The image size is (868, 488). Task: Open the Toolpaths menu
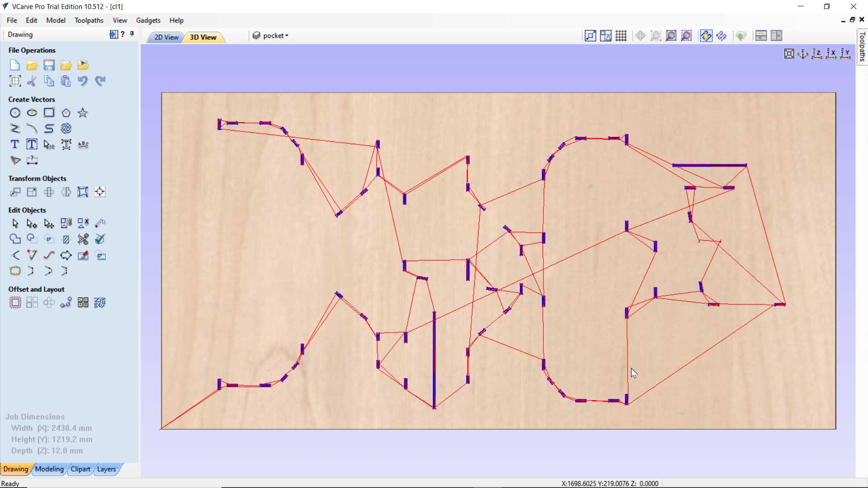(89, 20)
